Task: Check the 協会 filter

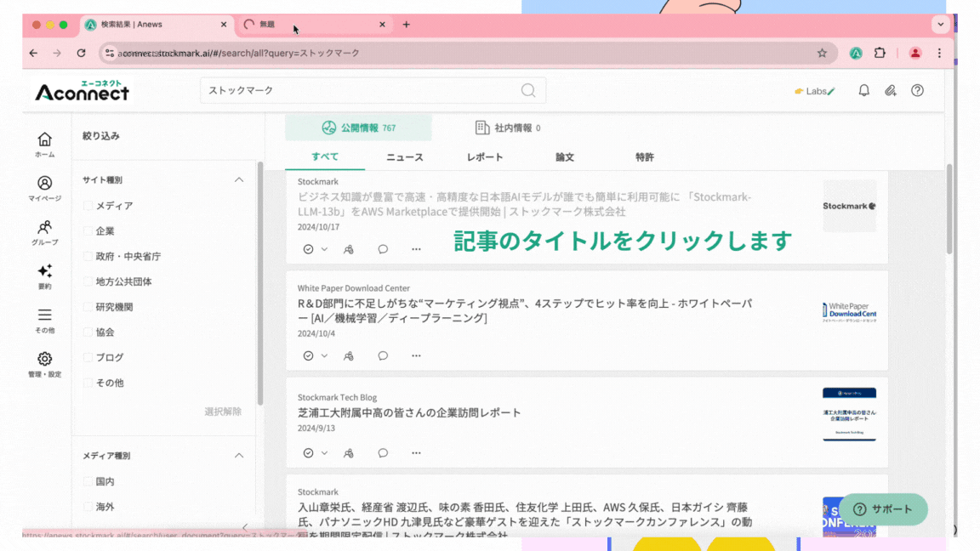Action: [x=88, y=332]
